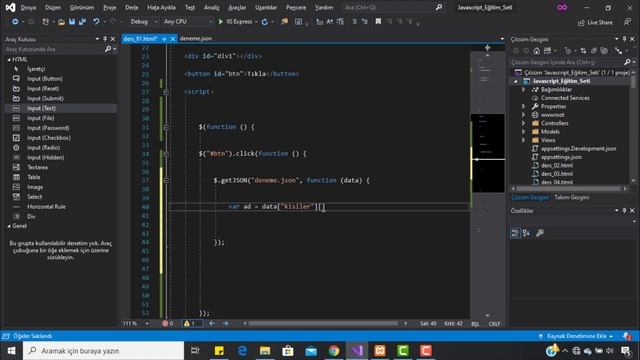This screenshot has height=360, width=640.
Task: Select the categorized view icon in Properties panel
Action: coord(515,233)
